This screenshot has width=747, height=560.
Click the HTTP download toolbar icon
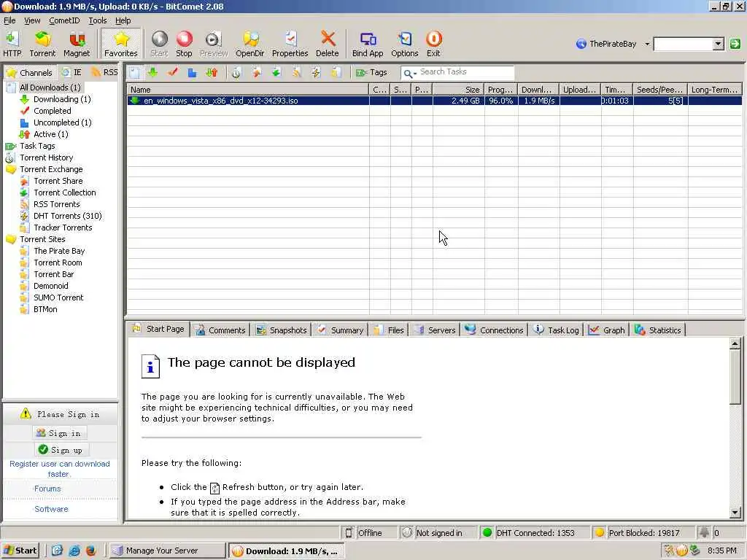click(12, 44)
